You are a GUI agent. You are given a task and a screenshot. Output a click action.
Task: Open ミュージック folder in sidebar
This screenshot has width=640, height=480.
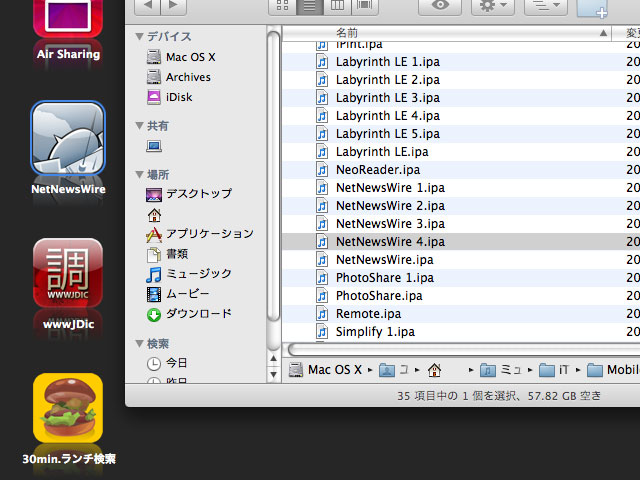[x=189, y=274]
